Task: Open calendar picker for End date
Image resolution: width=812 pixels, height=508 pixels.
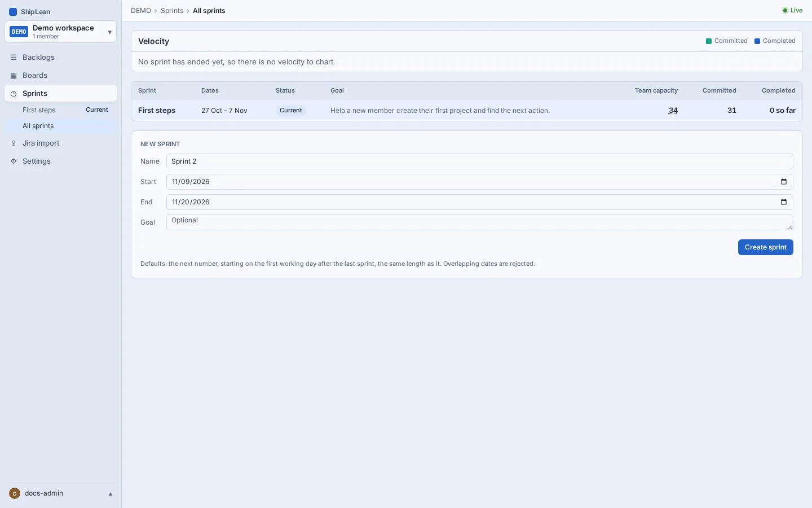Action: point(784,202)
